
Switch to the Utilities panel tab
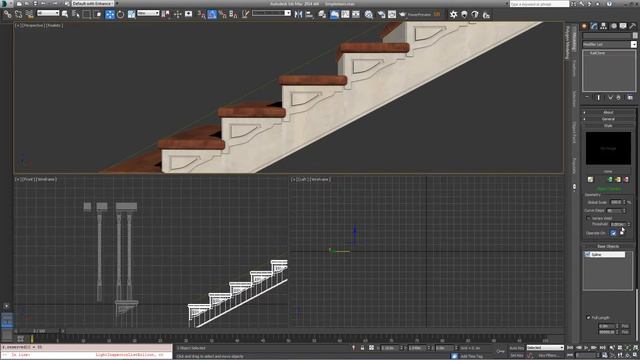(x=633, y=26)
